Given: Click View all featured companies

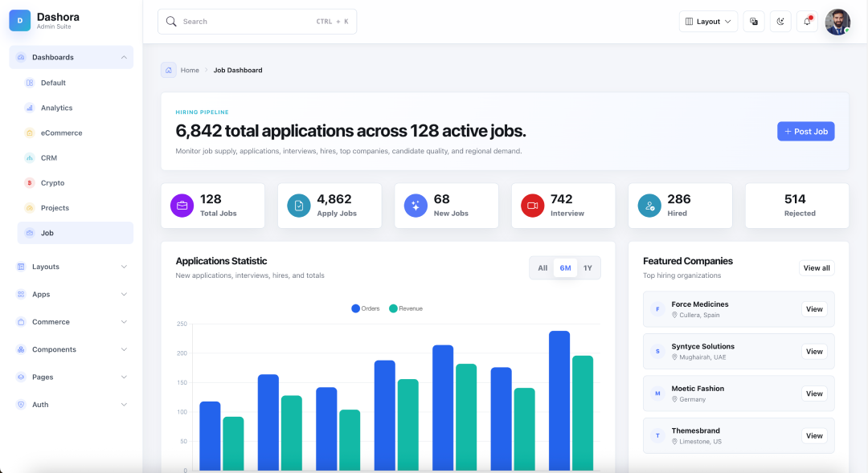Looking at the screenshot, I should [817, 268].
